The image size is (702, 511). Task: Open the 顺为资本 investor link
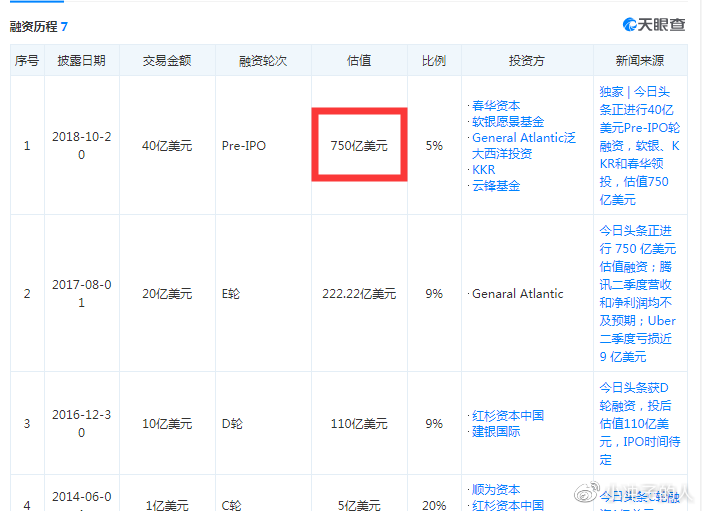point(496,490)
